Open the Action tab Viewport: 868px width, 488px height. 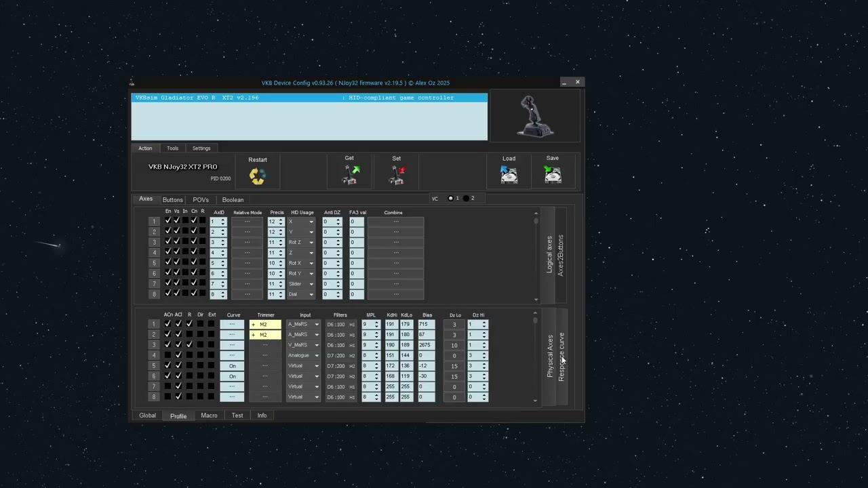(146, 148)
